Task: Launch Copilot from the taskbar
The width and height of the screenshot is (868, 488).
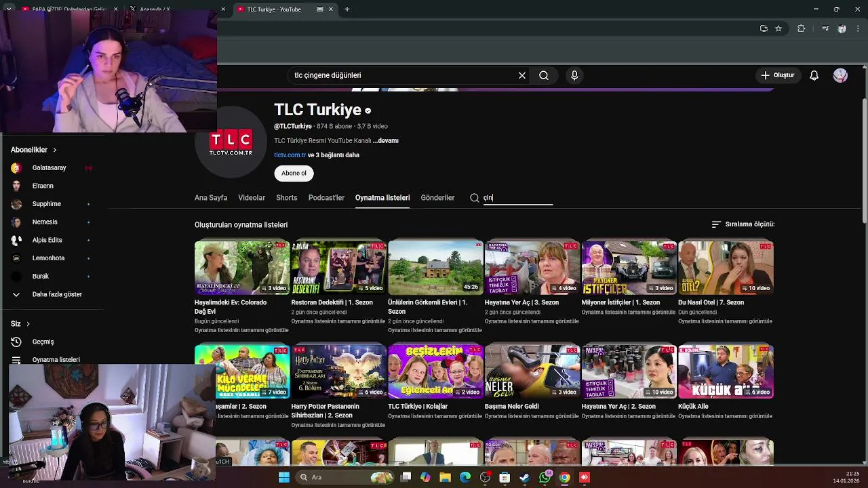Action: [425, 477]
